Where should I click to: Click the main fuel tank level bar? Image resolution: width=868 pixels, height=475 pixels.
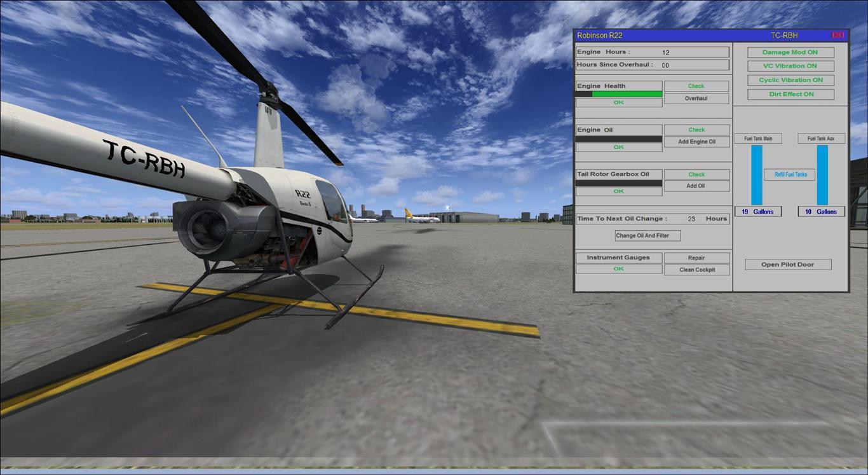[757, 175]
